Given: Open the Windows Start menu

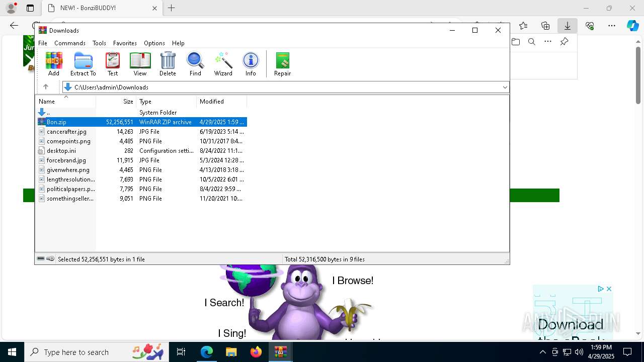Looking at the screenshot, I should pyautogui.click(x=12, y=352).
